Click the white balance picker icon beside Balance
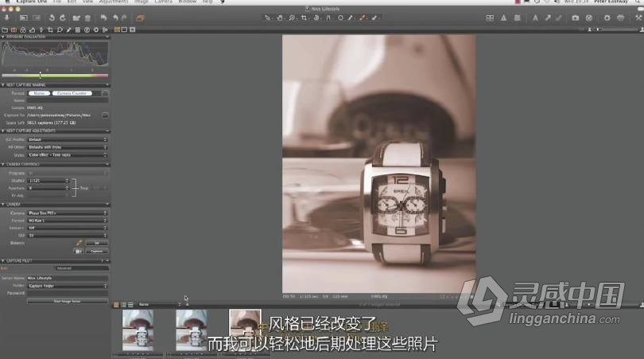 click(80, 243)
